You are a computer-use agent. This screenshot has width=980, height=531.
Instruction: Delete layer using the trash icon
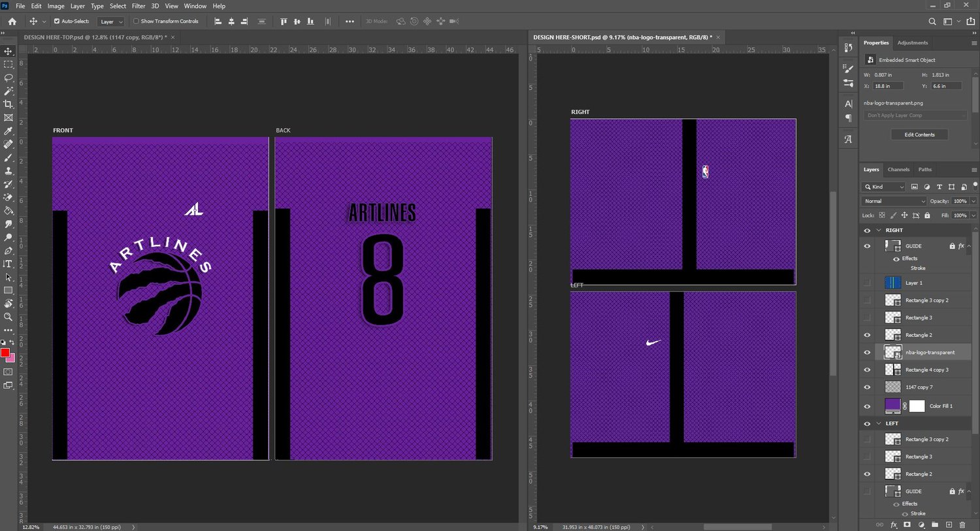[962, 524]
